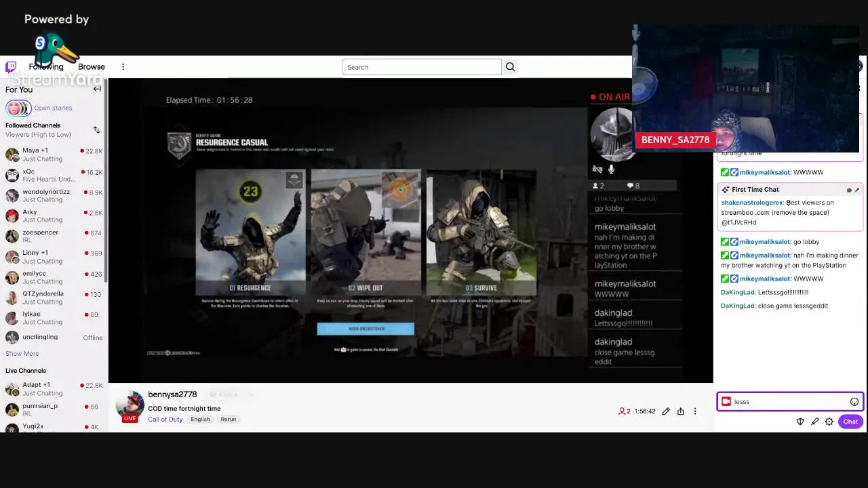This screenshot has width=868, height=488.
Task: Open Maya +1 avatar in Followed Channels
Action: 12,155
